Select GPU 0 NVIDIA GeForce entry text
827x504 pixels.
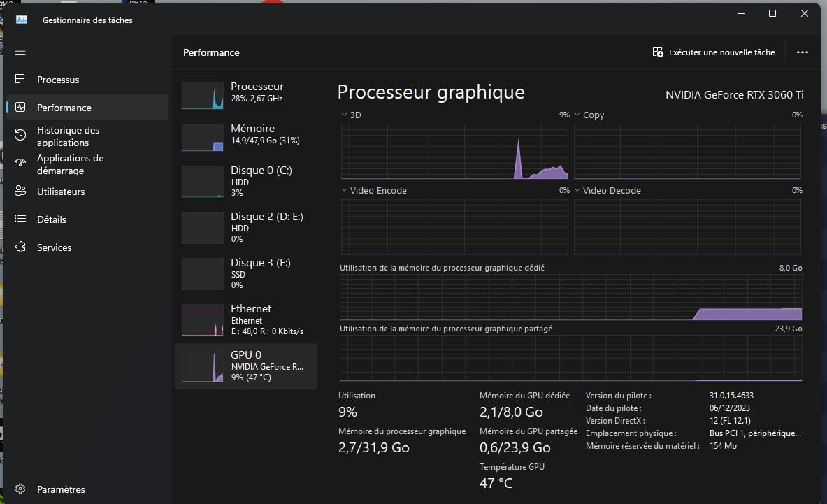pyautogui.click(x=267, y=366)
